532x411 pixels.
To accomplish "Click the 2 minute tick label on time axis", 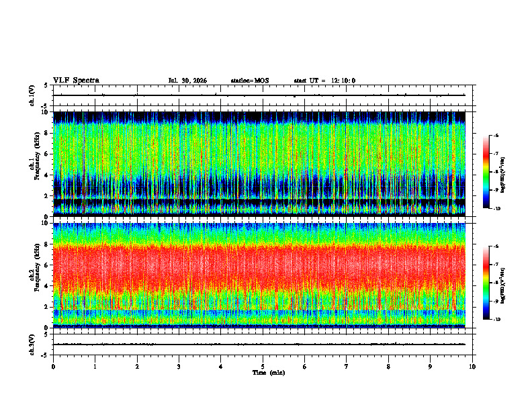I will click(x=137, y=367).
